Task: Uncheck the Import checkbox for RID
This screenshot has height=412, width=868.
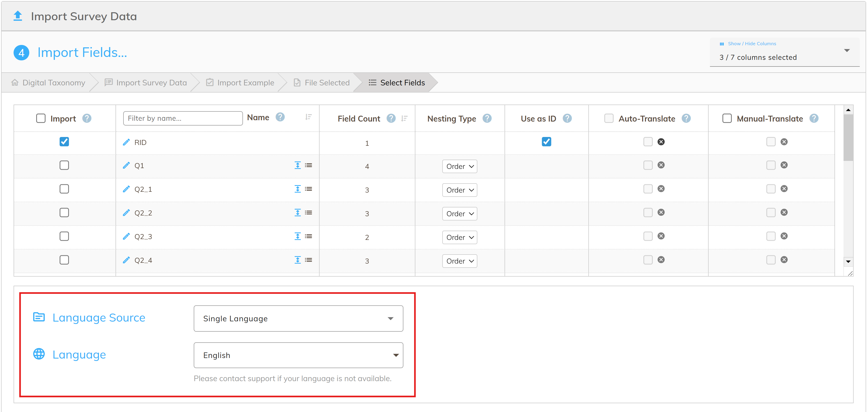Action: (64, 142)
